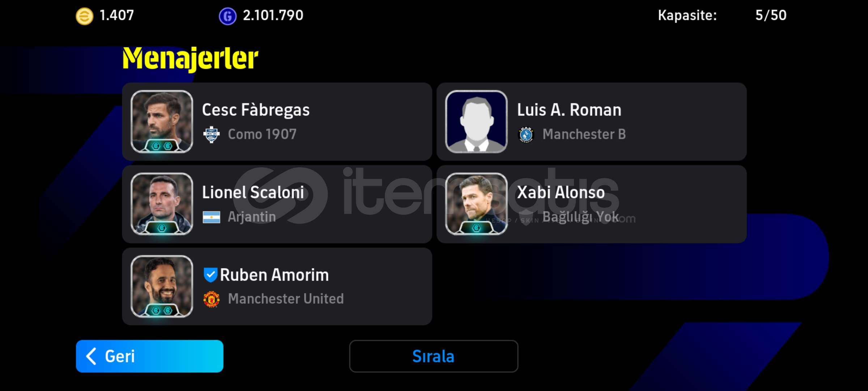This screenshot has width=868, height=391.
Task: Select the Como 1907 club badge
Action: [212, 135]
